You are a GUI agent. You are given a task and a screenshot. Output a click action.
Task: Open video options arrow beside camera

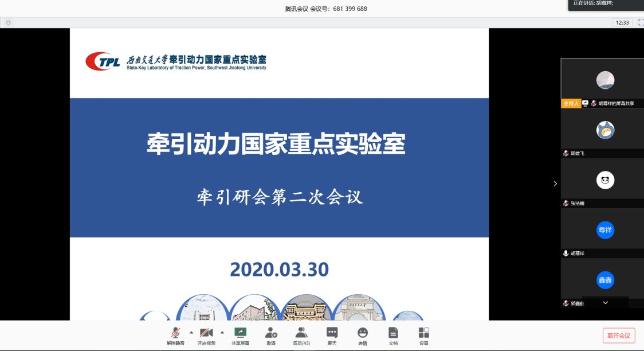222,332
